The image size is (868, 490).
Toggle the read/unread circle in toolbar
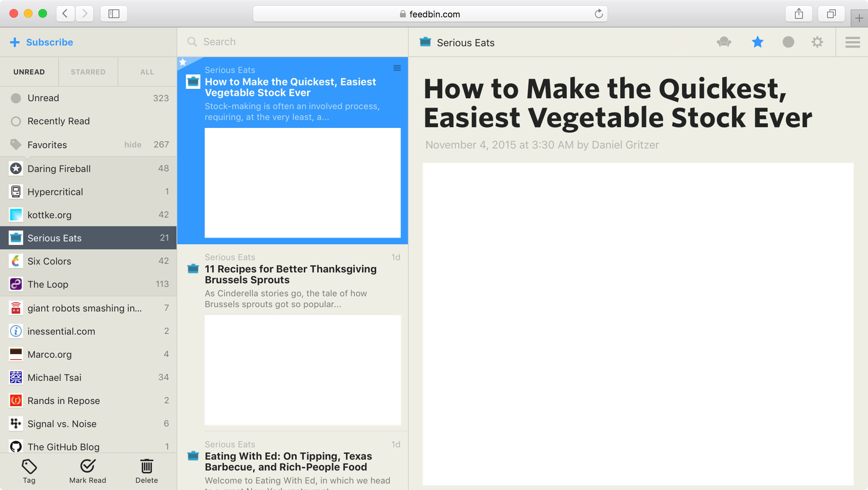[788, 42]
